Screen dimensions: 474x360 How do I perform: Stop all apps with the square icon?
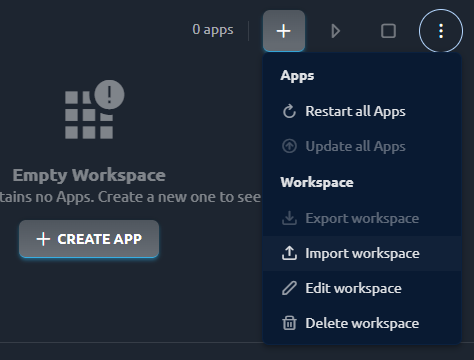(388, 31)
